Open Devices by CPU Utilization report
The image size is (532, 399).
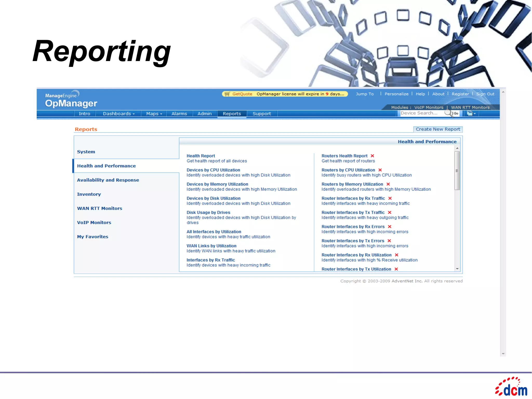click(x=213, y=170)
